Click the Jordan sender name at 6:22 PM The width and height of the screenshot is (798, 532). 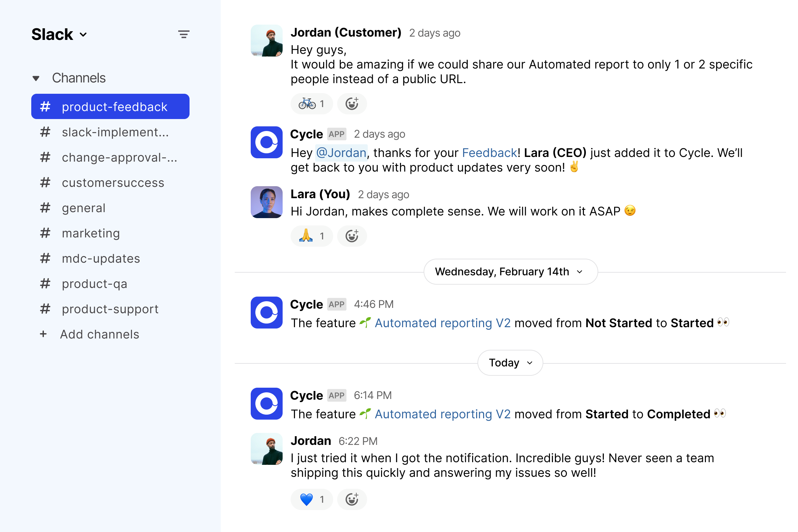[x=311, y=441]
